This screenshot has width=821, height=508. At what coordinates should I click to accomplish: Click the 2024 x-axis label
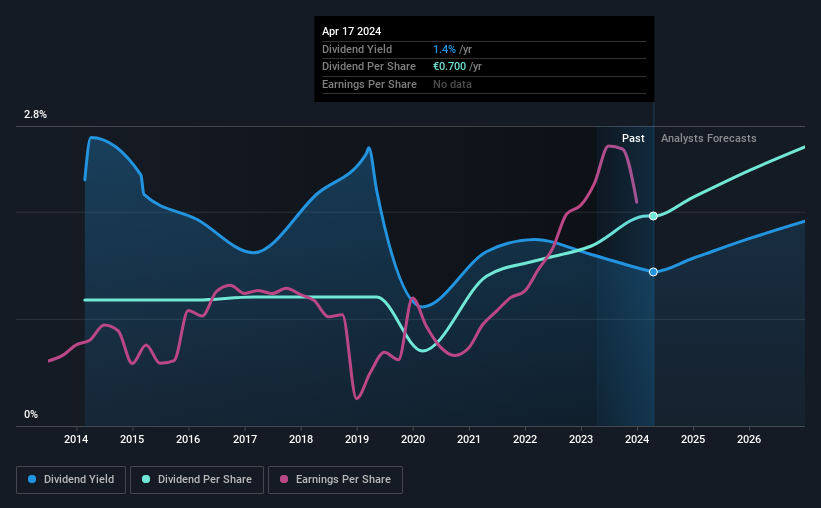(637, 439)
